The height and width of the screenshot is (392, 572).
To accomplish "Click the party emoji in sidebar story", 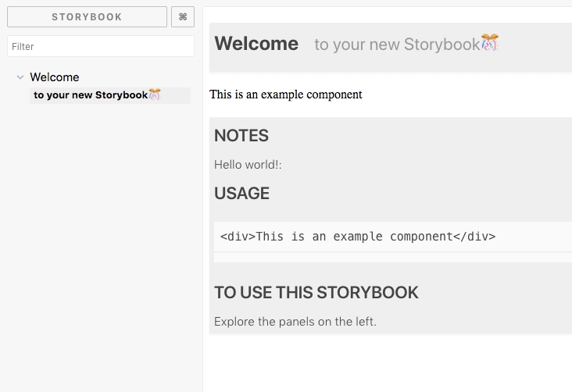I will [155, 94].
